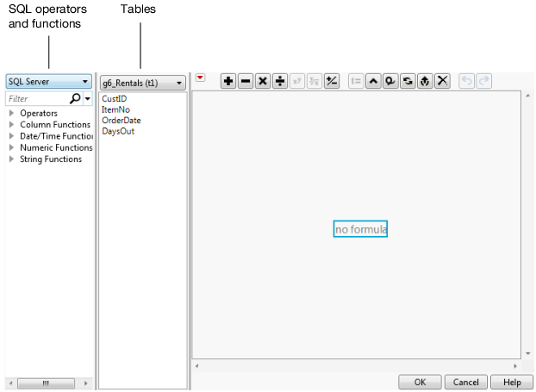Click the 'no formula' placeholder box
This screenshot has height=392, width=536.
[x=360, y=229]
